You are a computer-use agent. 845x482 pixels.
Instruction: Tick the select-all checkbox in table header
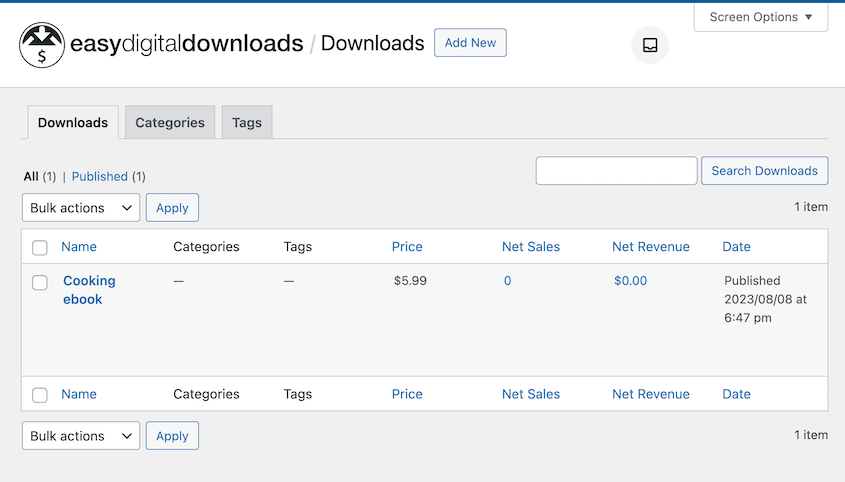(x=39, y=247)
